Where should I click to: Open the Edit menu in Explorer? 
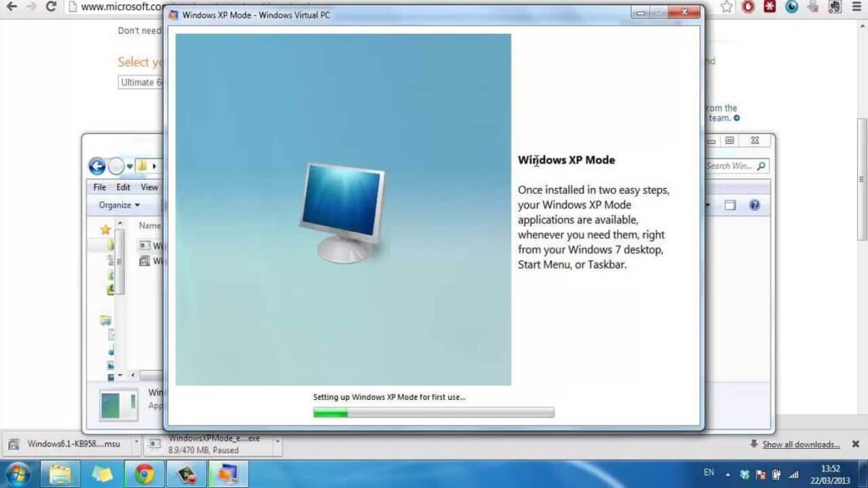[124, 187]
